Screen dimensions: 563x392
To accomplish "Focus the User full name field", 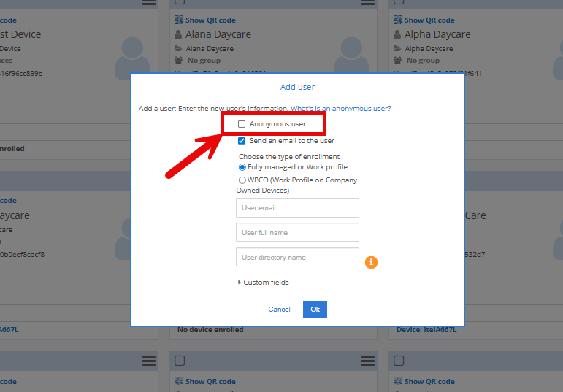I will 297,233.
